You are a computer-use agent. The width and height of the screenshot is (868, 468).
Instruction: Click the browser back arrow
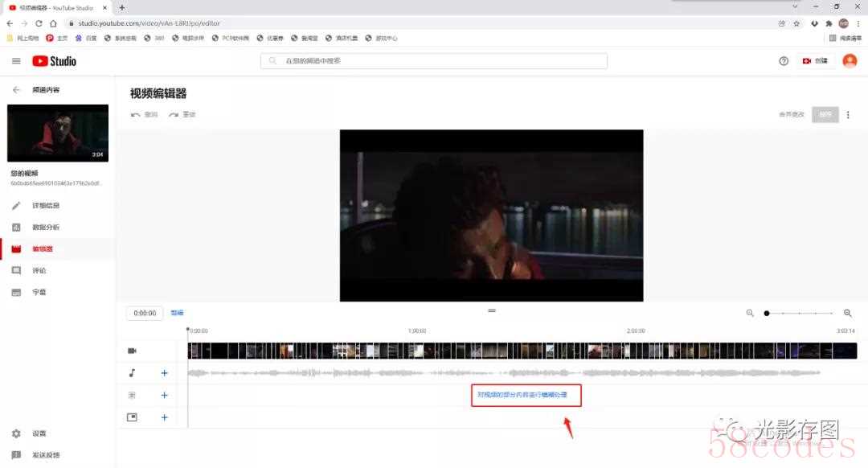[x=10, y=23]
